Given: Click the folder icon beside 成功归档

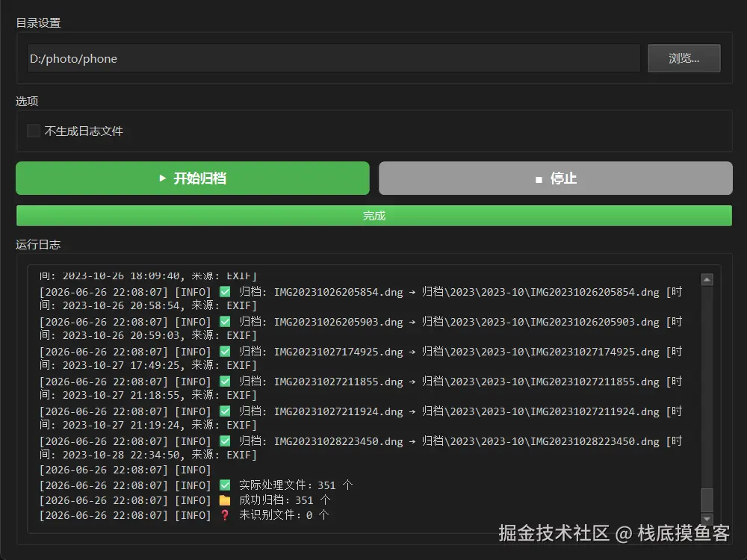Looking at the screenshot, I should pyautogui.click(x=225, y=500).
